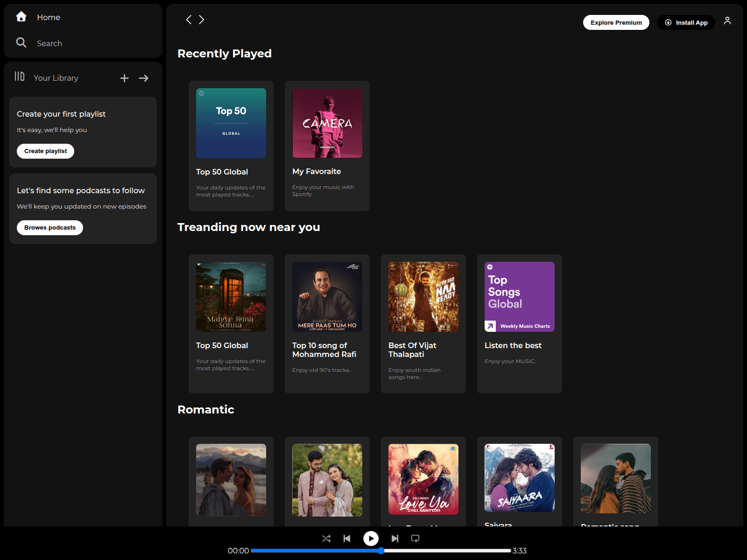Image resolution: width=747 pixels, height=560 pixels.
Task: Click Install App button
Action: [686, 22]
